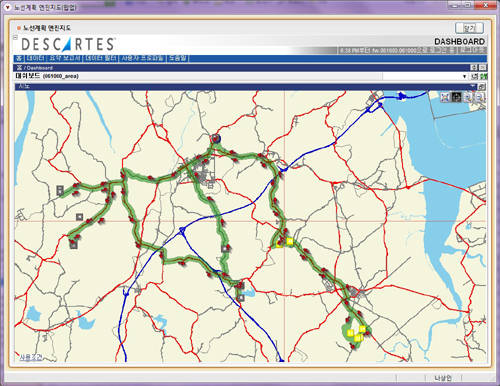The height and width of the screenshot is (386, 500).
Task: Click the print icon in the Dashboard bar
Action: tap(474, 68)
